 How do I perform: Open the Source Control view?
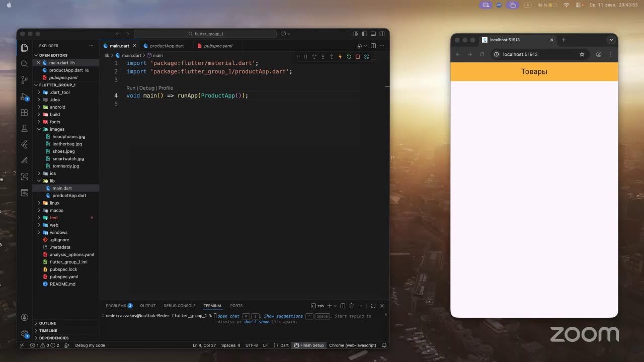pos(24,80)
